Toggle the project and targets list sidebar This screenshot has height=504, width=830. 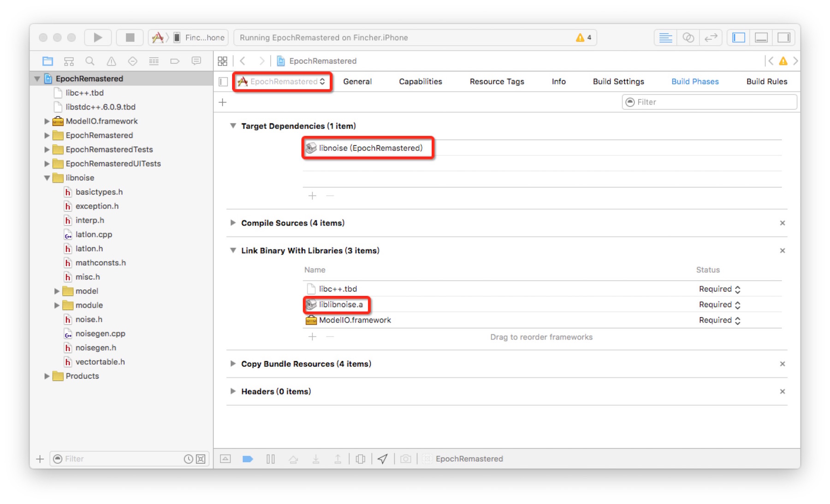[x=223, y=82]
